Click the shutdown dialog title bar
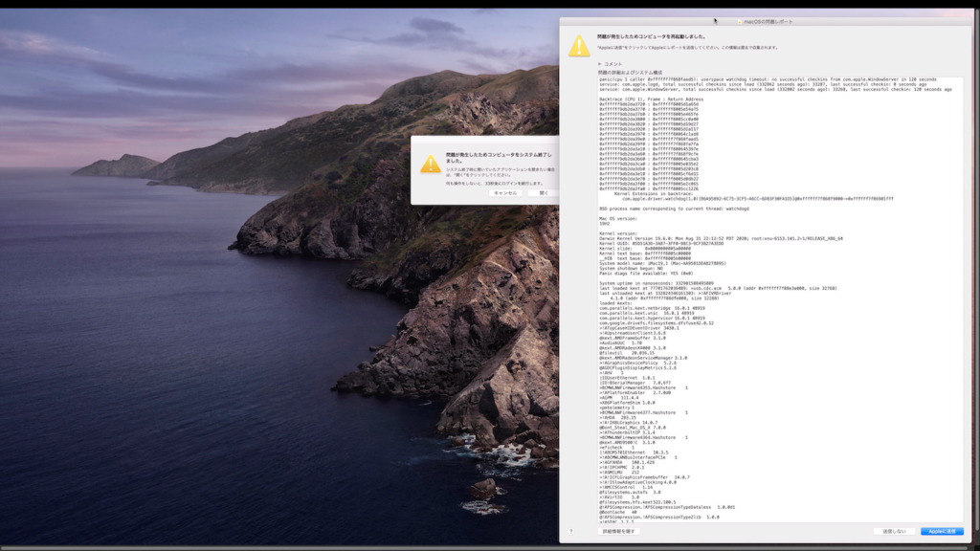This screenshot has height=551, width=980. point(485,140)
